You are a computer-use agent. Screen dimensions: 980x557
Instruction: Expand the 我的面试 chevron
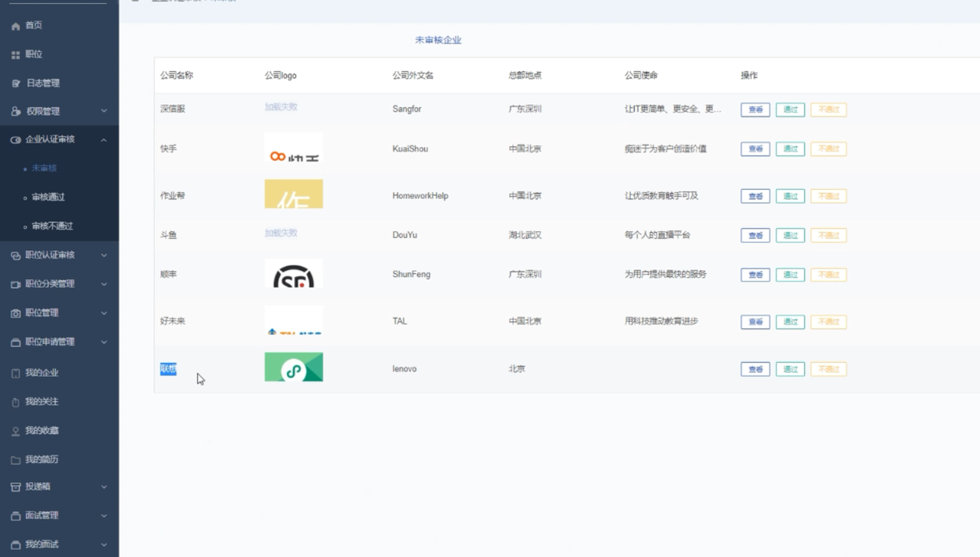click(104, 545)
